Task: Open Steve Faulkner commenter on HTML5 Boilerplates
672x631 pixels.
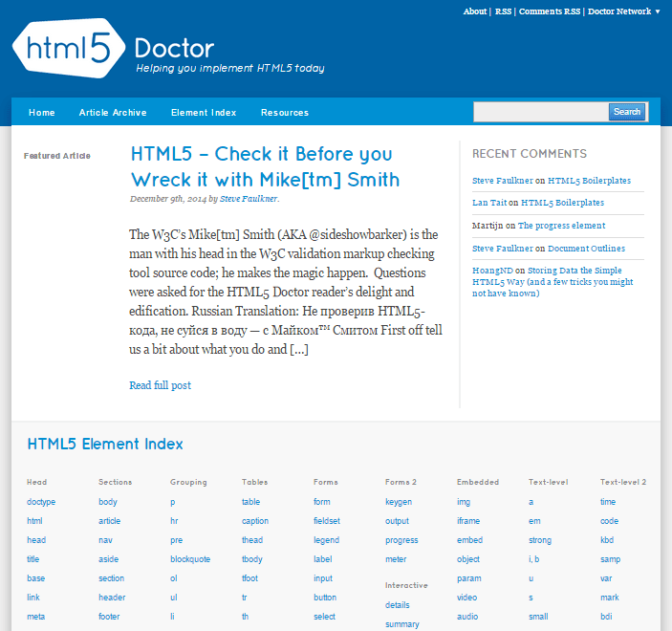Action: tap(503, 181)
